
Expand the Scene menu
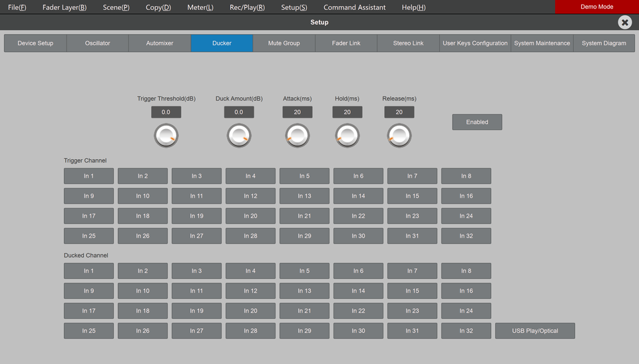point(116,7)
